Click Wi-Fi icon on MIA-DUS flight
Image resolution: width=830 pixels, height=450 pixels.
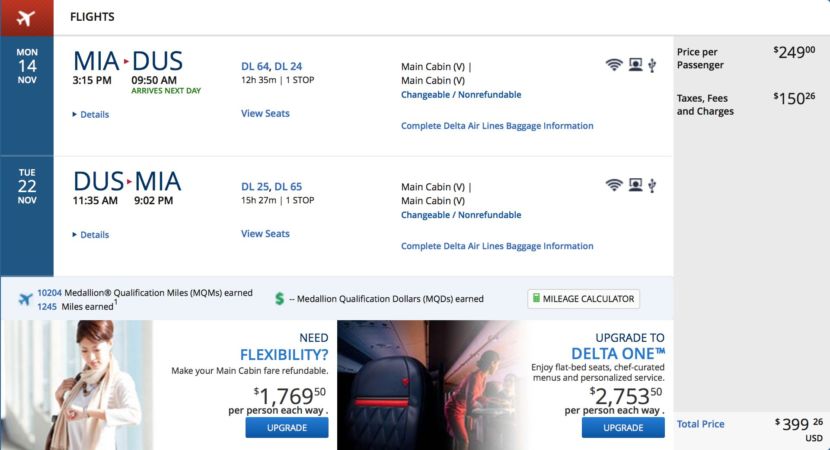[x=614, y=66]
